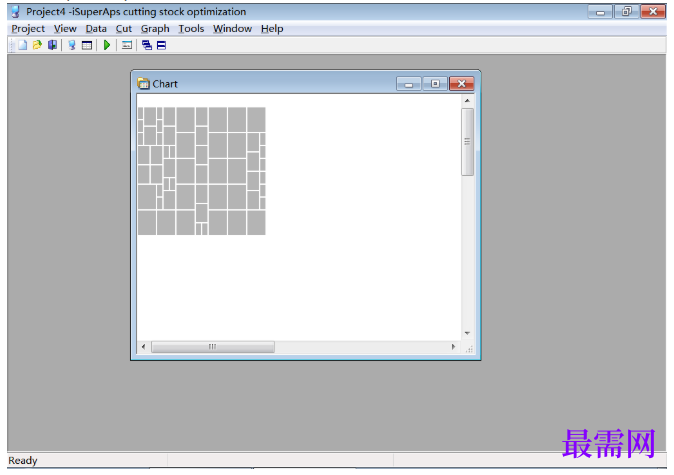
Task: Click the small window view toolbar icon
Action: coord(127,45)
